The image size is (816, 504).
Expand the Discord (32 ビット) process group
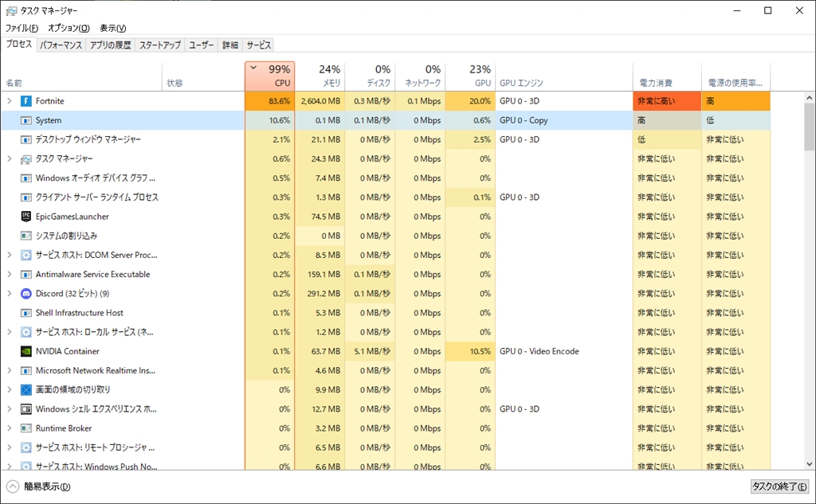click(x=10, y=294)
